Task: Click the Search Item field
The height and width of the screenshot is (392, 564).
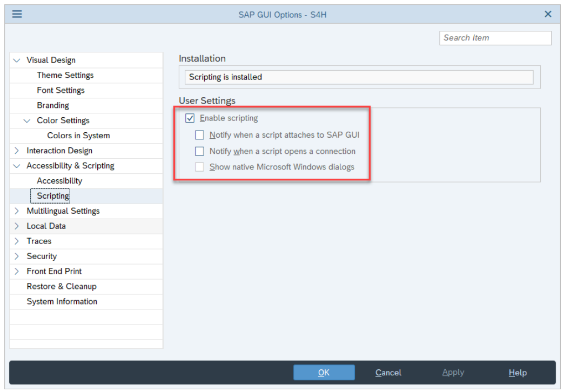Action: coord(494,38)
